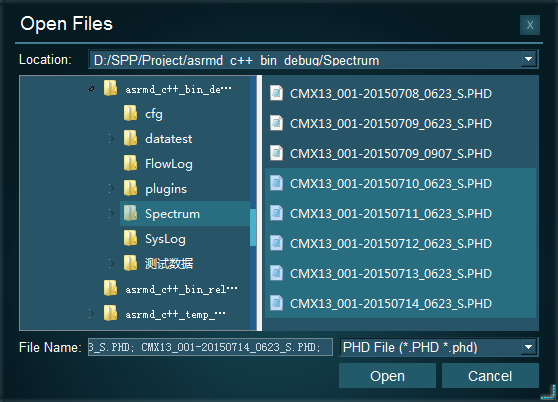Viewport: 558px width, 402px height.
Task: Click the asrmd_c++_bin_rel folder icon
Action: pos(110,289)
